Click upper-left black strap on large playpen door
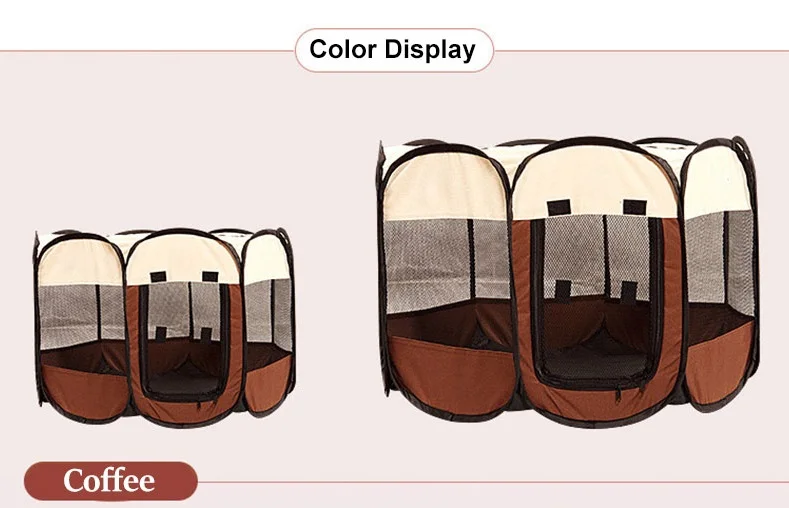Image resolution: width=789 pixels, height=508 pixels. coord(559,207)
